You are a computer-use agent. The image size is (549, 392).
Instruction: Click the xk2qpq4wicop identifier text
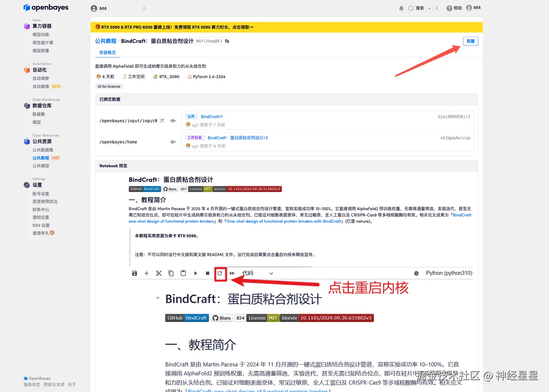(455, 138)
